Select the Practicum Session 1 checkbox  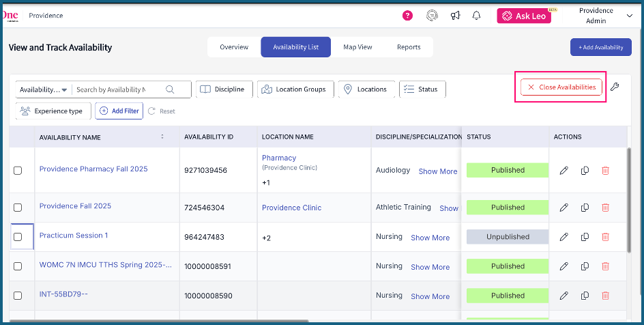(18, 237)
